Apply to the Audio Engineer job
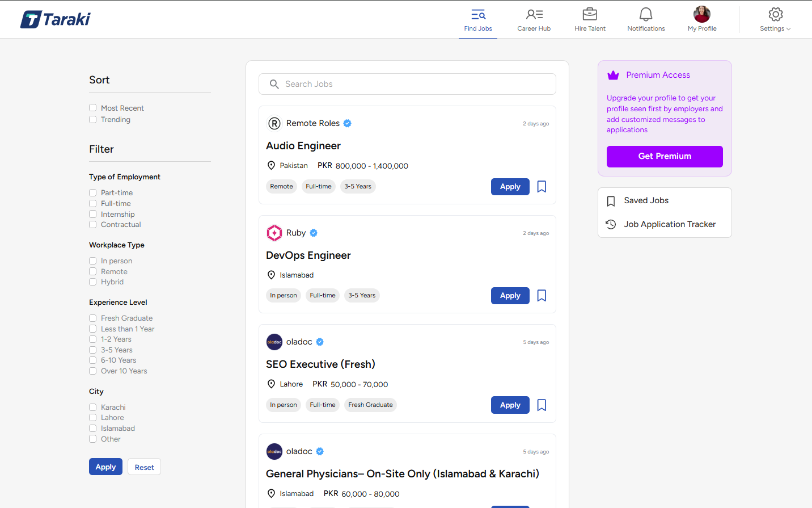Viewport: 812px width, 508px height. [x=510, y=187]
